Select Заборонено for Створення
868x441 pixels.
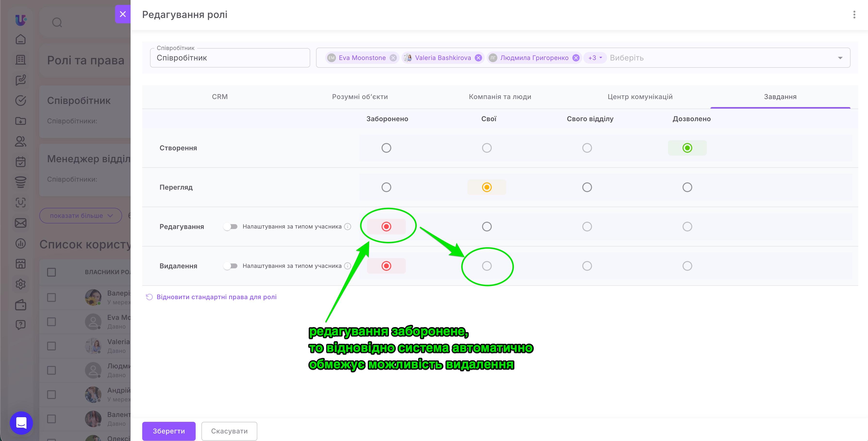pyautogui.click(x=386, y=148)
